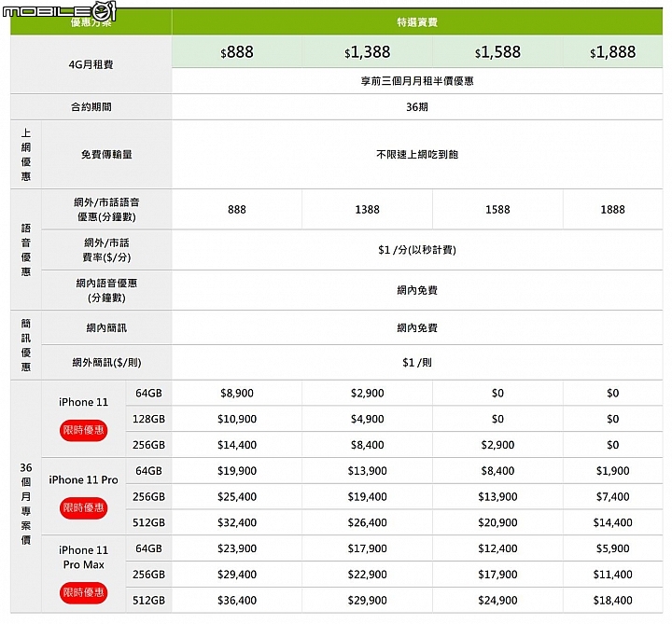The width and height of the screenshot is (672, 624).
Task: Click the $4,900 price cell
Action: (368, 419)
